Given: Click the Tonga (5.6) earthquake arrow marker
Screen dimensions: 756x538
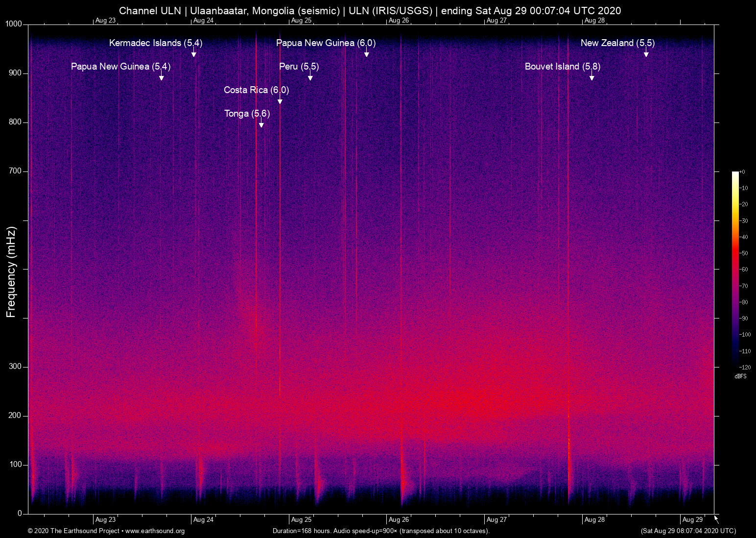Looking at the screenshot, I should (x=261, y=124).
